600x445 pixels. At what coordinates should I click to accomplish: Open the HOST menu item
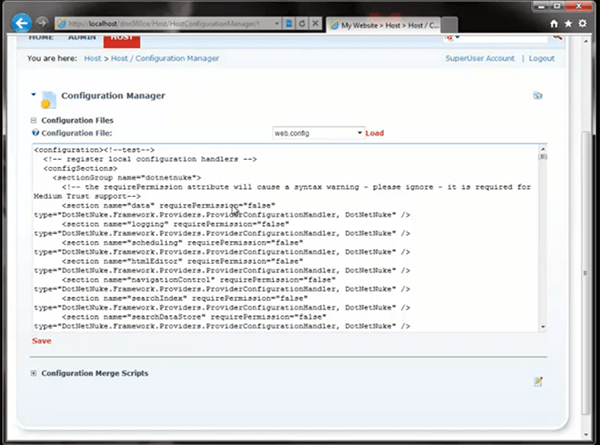pyautogui.click(x=122, y=39)
